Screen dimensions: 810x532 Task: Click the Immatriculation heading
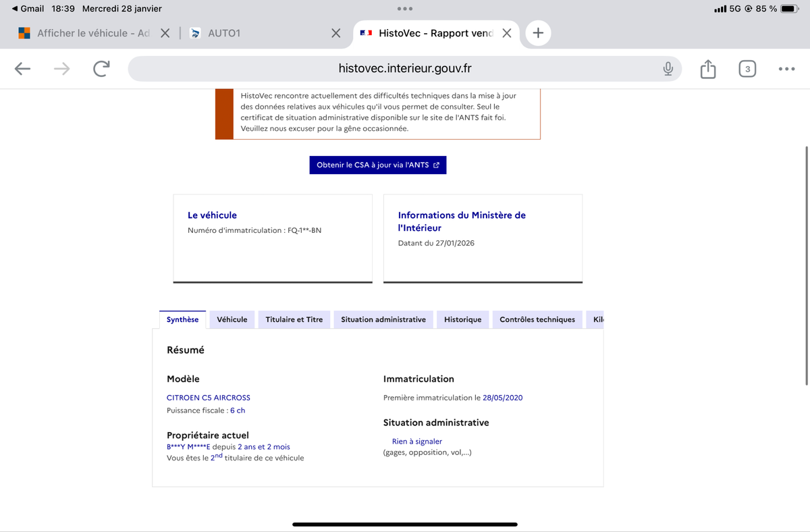(418, 379)
